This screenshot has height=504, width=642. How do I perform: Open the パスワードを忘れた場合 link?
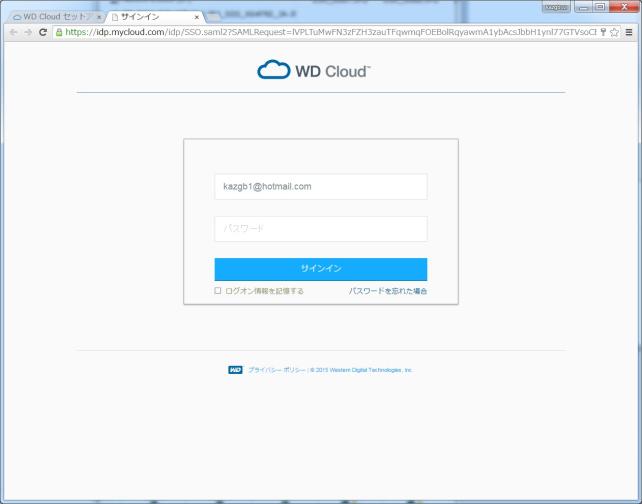pyautogui.click(x=388, y=291)
